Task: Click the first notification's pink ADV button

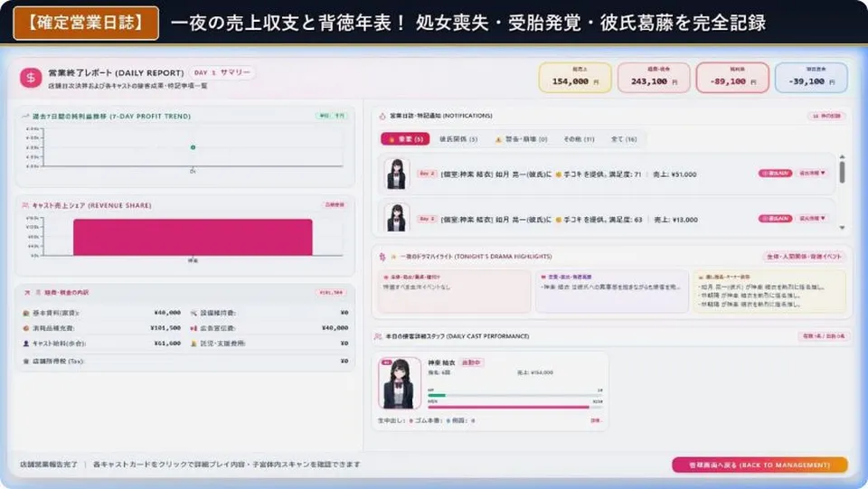Action: pos(775,174)
